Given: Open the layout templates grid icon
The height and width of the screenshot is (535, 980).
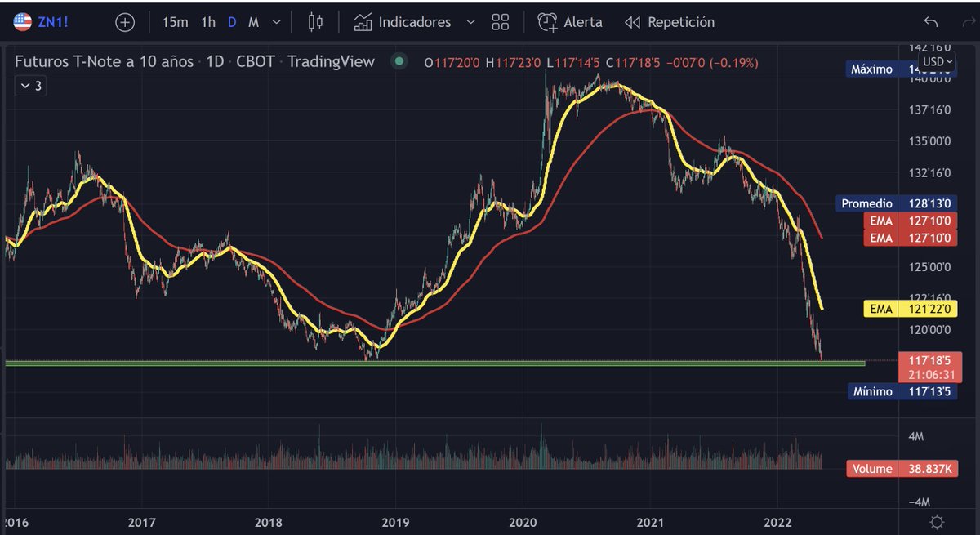Looking at the screenshot, I should (501, 22).
